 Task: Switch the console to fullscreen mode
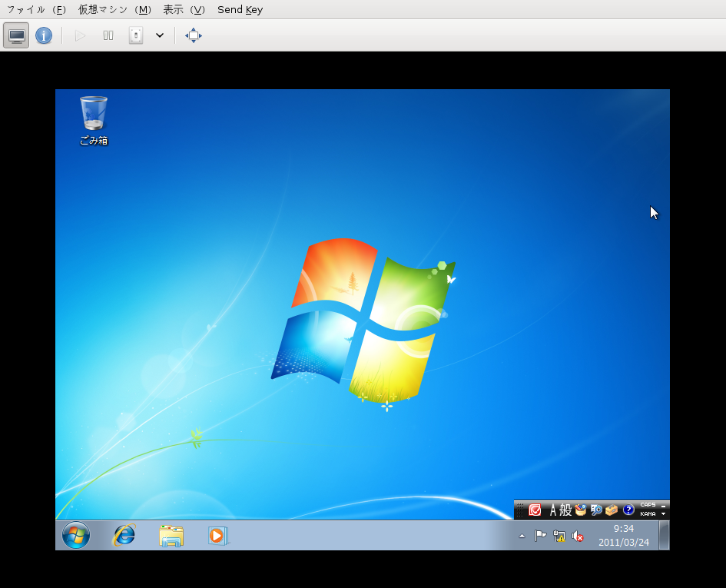click(194, 35)
